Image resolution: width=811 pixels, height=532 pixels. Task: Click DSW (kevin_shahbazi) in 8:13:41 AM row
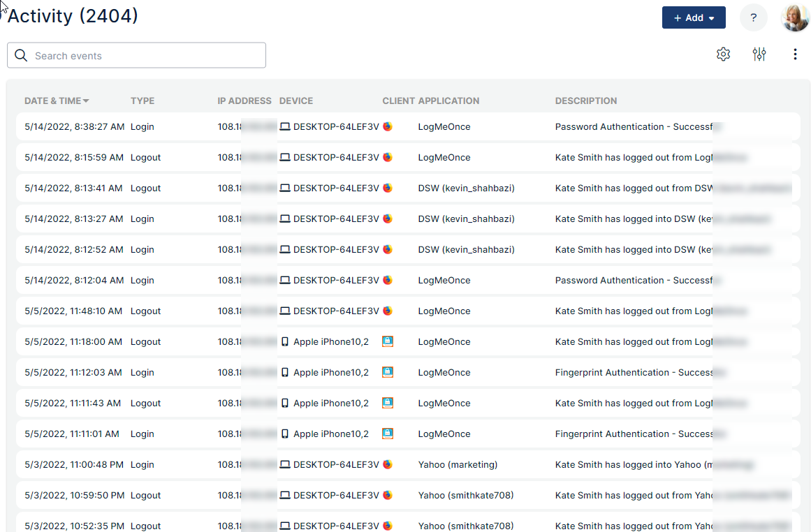[x=466, y=189]
